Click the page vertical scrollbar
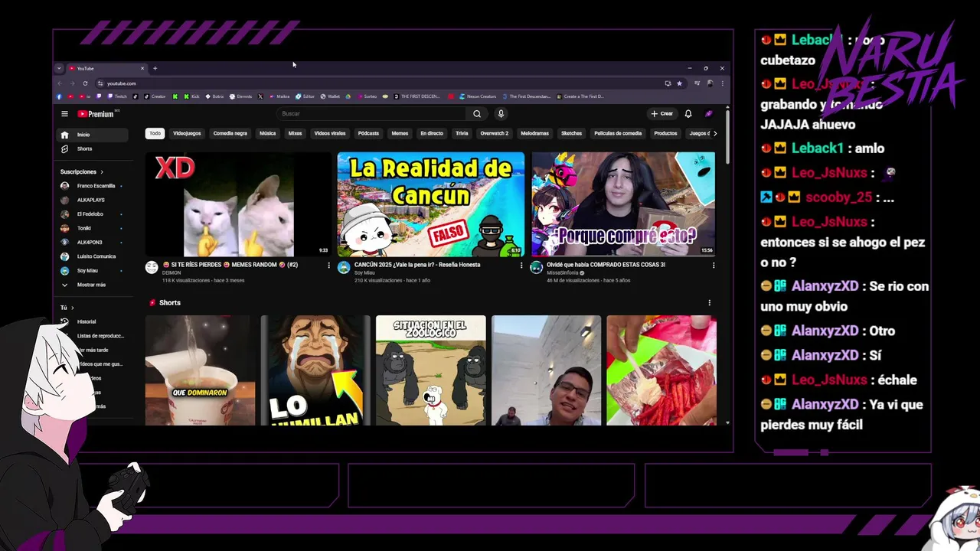 pyautogui.click(x=727, y=138)
